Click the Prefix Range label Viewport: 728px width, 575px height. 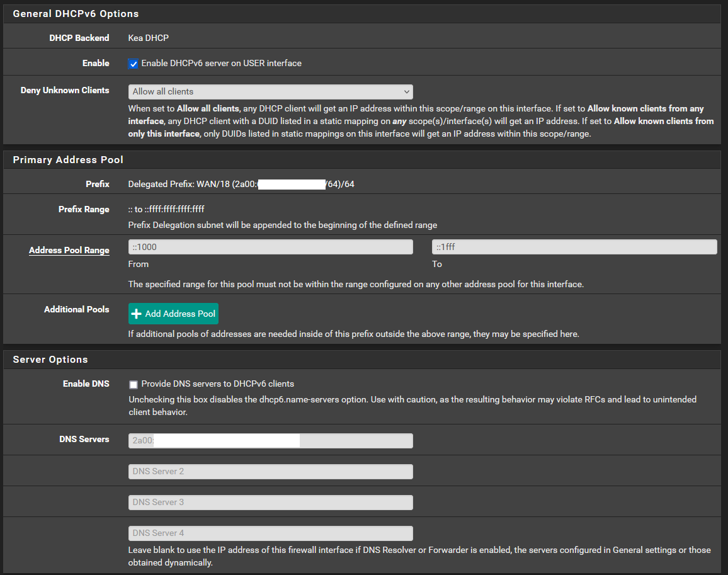tap(84, 210)
